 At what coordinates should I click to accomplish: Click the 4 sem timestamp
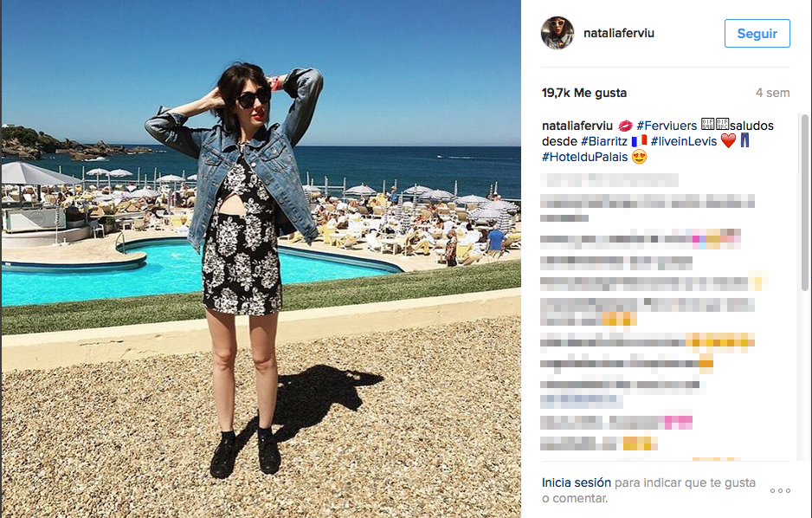click(773, 93)
